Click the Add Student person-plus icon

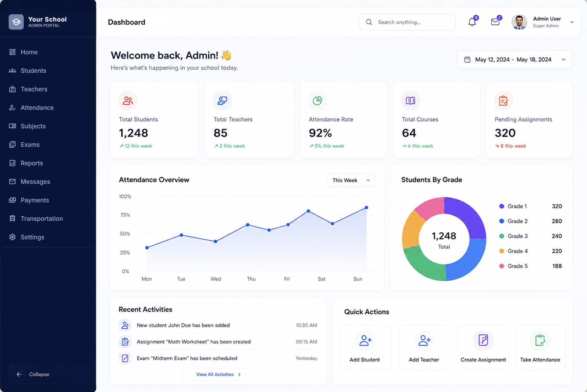tap(365, 340)
